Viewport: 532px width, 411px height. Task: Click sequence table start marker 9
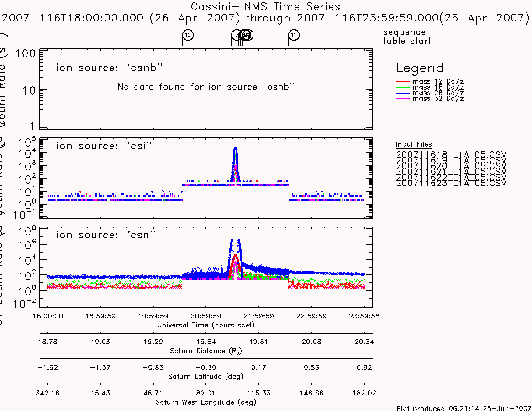pyautogui.click(x=237, y=35)
